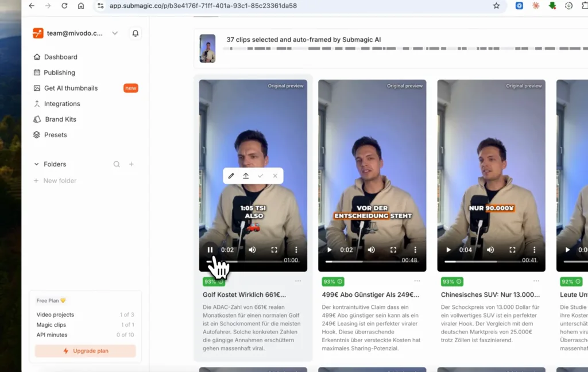Search folders with magnifier icon

(117, 164)
